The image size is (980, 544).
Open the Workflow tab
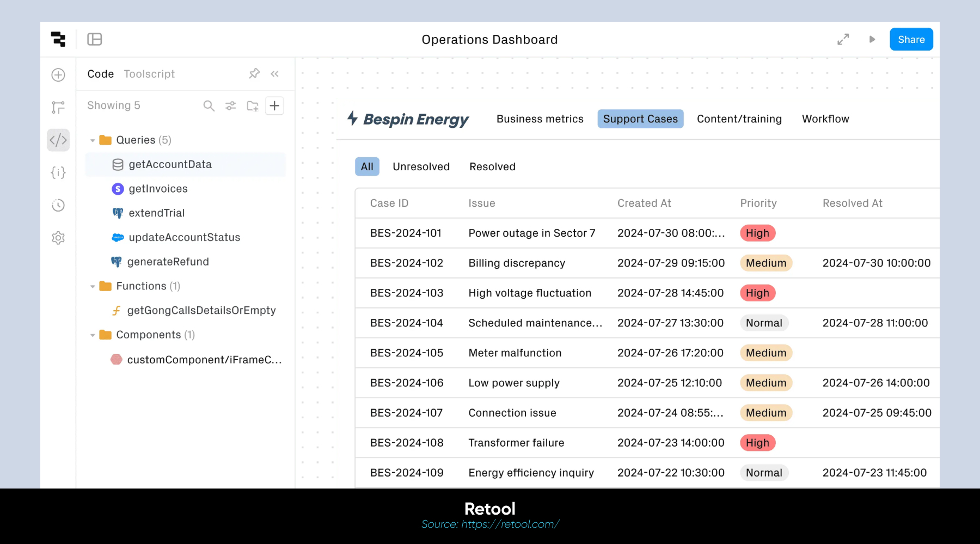click(825, 119)
